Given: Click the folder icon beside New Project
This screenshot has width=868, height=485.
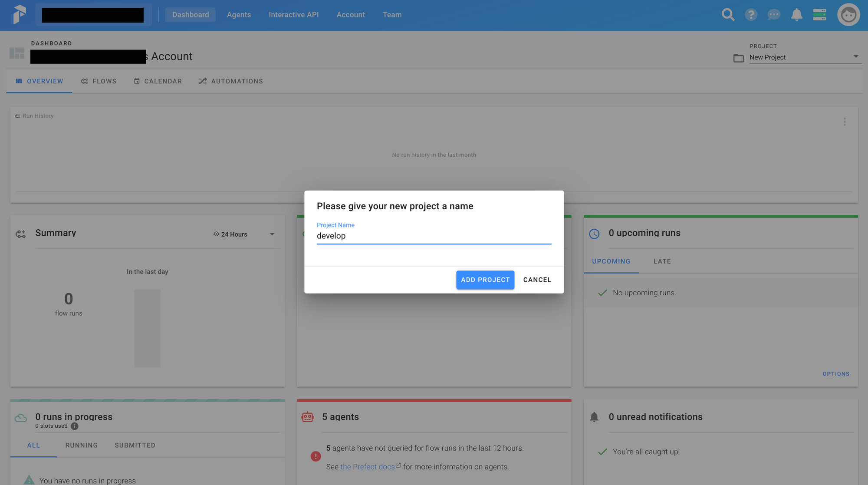Looking at the screenshot, I should pos(738,57).
